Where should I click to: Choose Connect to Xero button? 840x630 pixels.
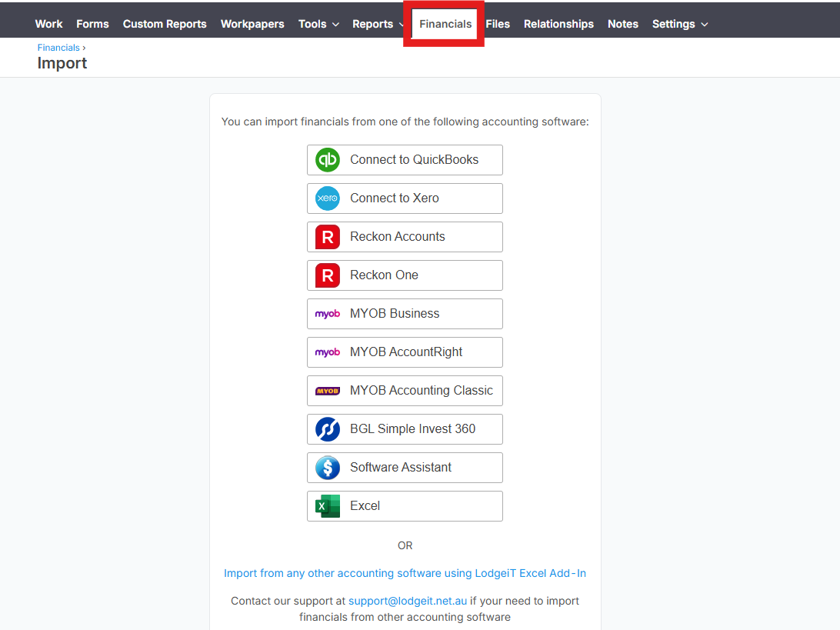[x=405, y=198]
